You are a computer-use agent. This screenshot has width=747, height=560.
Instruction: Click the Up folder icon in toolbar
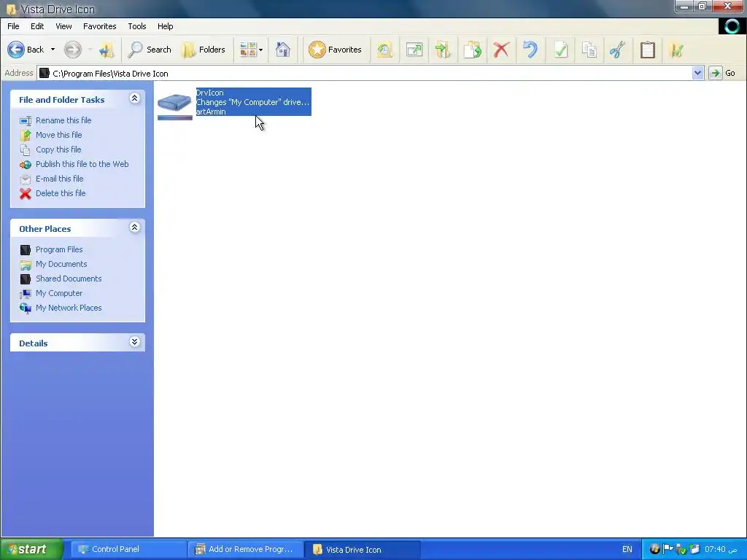tap(107, 50)
